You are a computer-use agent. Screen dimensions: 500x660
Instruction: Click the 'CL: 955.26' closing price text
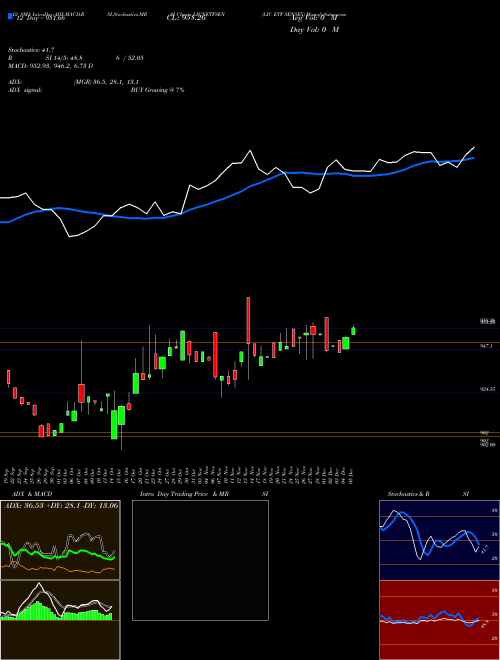[186, 18]
